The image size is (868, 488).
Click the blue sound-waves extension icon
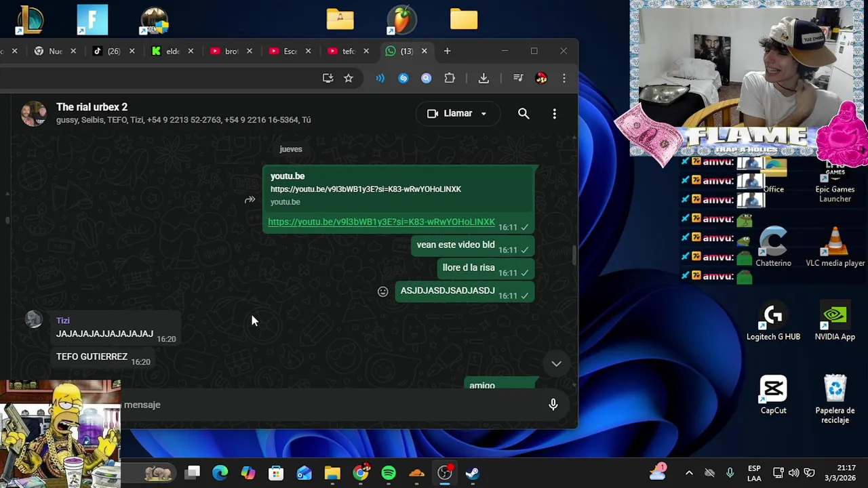click(380, 79)
